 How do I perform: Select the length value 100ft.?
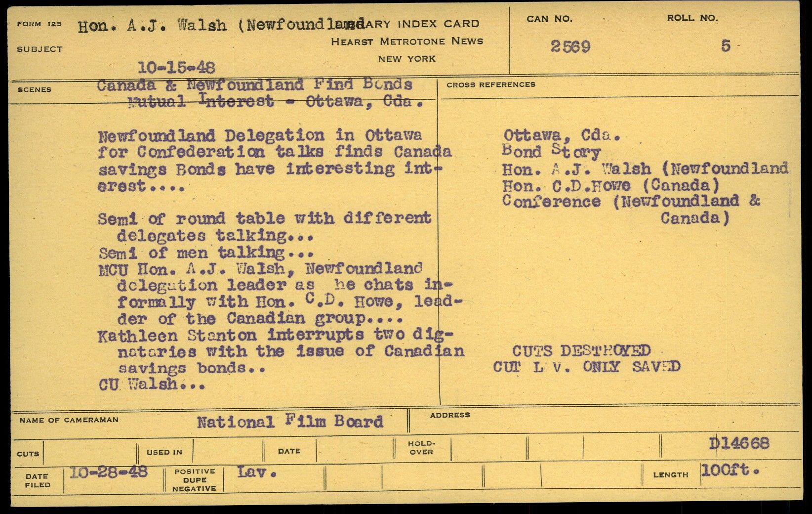(730, 470)
